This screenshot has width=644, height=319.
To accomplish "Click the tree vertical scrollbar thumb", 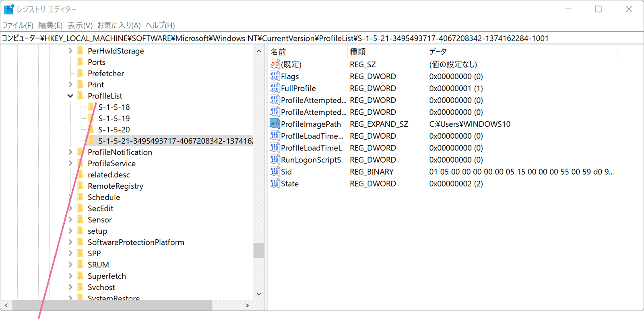I will [x=259, y=251].
